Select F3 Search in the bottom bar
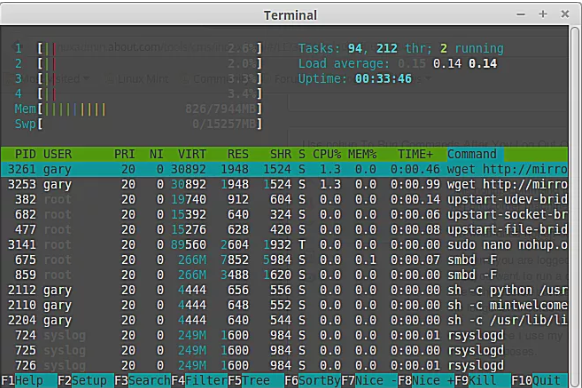 coord(142,381)
